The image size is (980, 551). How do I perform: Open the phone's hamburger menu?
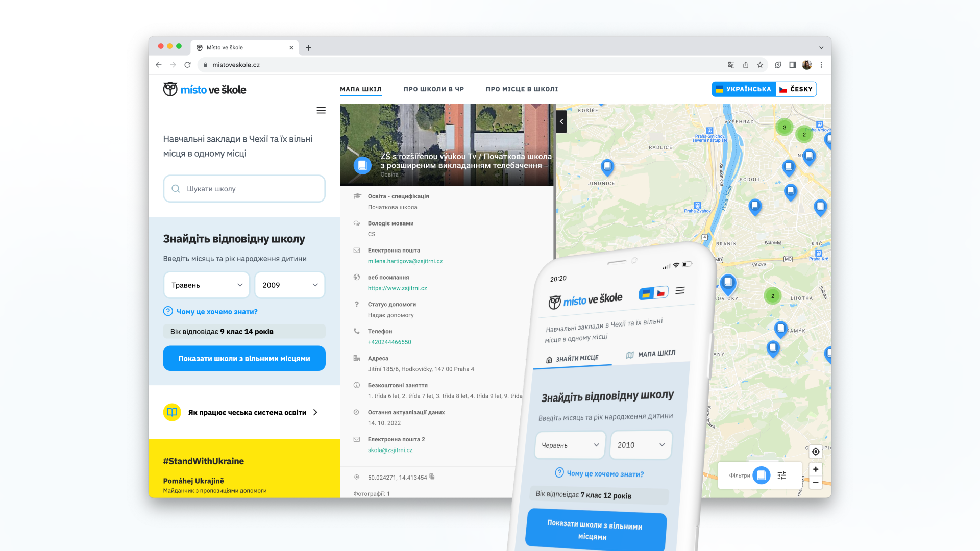pyautogui.click(x=680, y=290)
